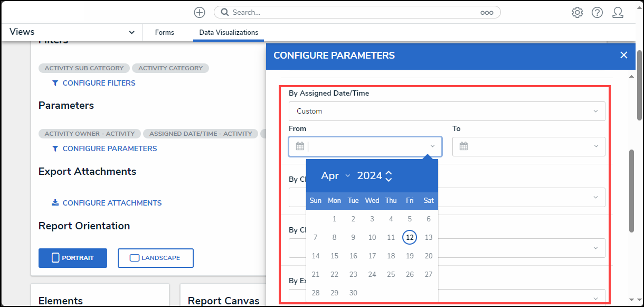The width and height of the screenshot is (644, 307).
Task: Click the panel scrollbar up arrow
Action: tap(632, 77)
